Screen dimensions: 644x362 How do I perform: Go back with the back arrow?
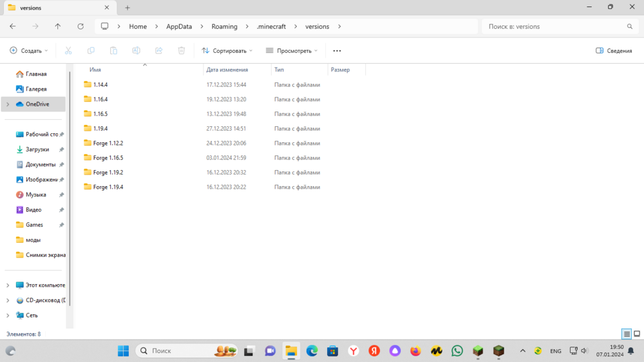(x=13, y=26)
